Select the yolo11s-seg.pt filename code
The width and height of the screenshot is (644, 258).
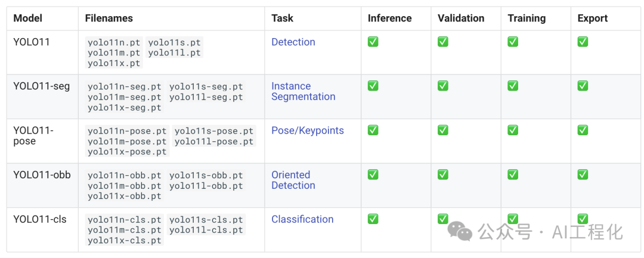click(206, 86)
